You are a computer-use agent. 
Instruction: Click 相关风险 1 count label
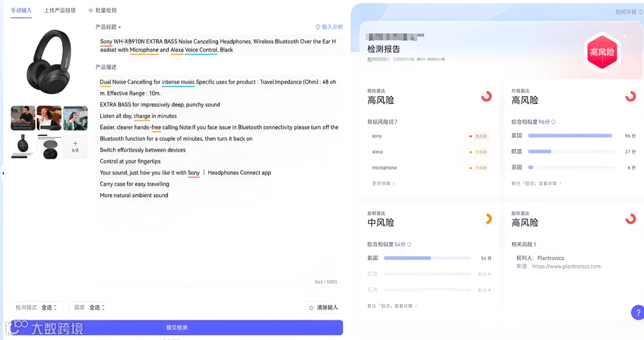524,245
